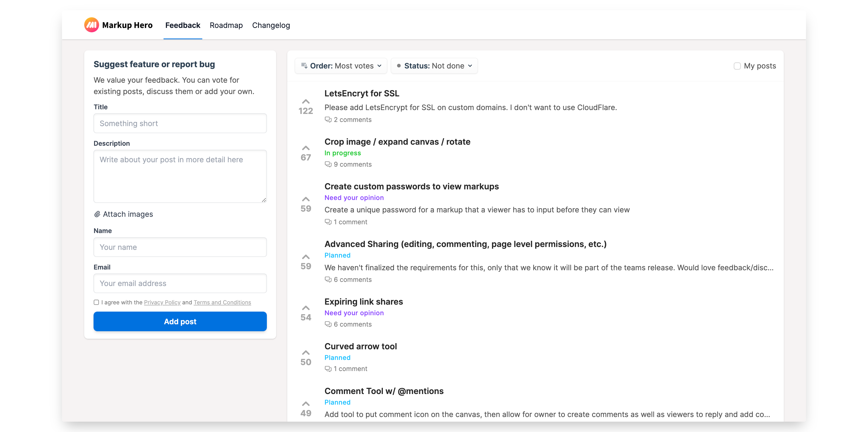
Task: Upvote Crop image / expand canvas post
Action: point(306,148)
